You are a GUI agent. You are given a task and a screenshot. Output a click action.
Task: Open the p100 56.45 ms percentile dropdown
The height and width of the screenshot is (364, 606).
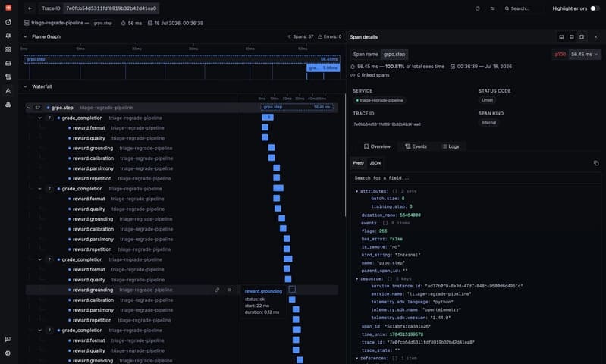click(x=576, y=54)
